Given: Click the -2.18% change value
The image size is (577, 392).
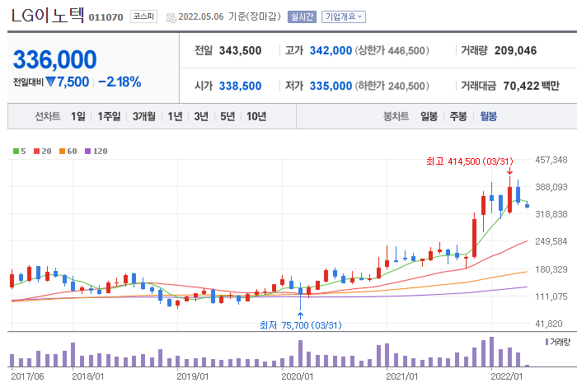Looking at the screenshot, I should pos(120,82).
